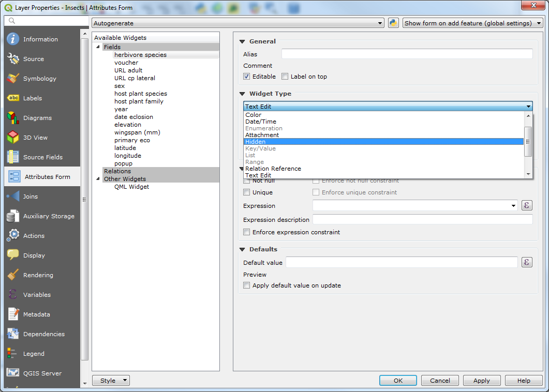The image size is (549, 392).
Task: Open the Labels abc icon
Action: coord(13,98)
